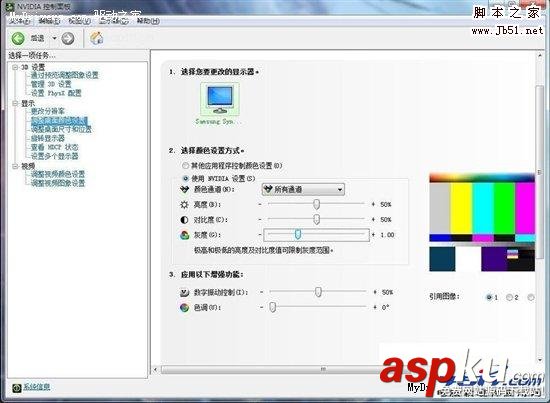Open the 文件(F) menu
Screen dimensions: 550x403
click(x=19, y=21)
